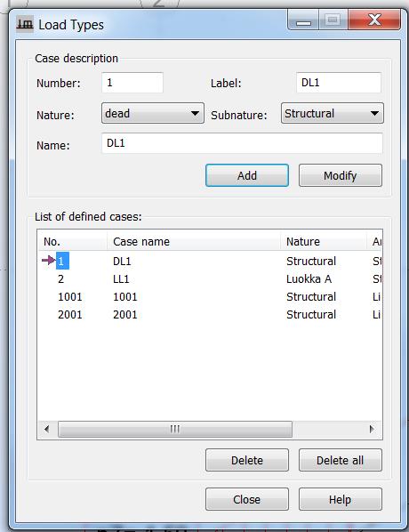Click the Case name column header
This screenshot has height=532, width=409.
(194, 241)
